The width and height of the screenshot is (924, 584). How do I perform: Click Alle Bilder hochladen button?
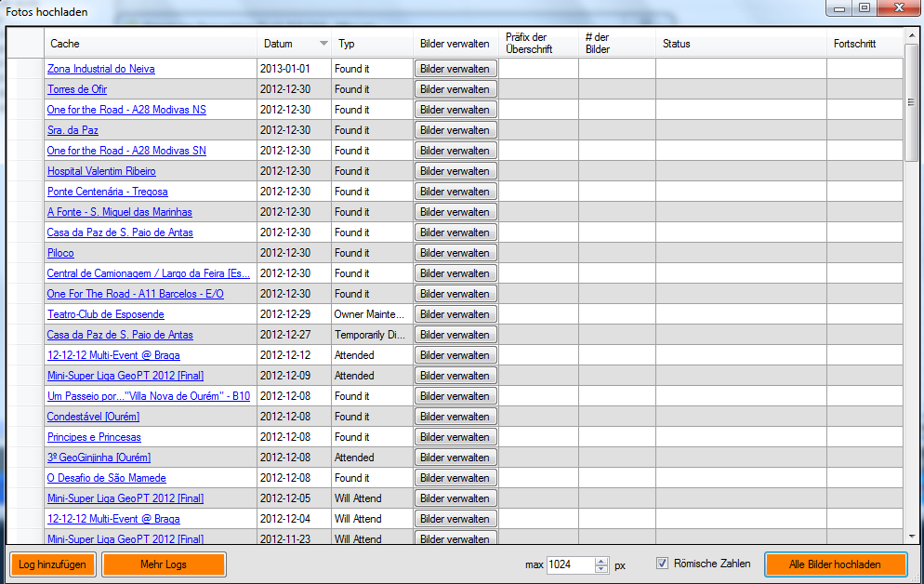point(835,564)
